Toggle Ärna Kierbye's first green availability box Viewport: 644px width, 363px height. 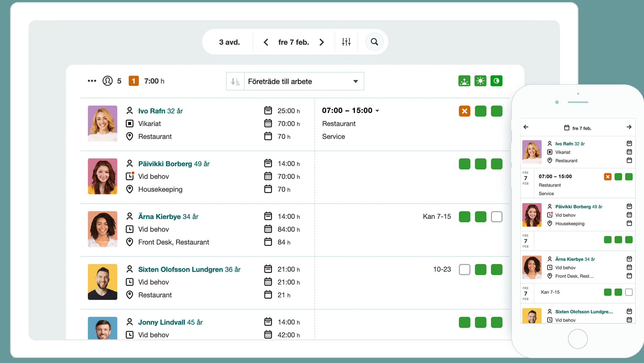465,217
